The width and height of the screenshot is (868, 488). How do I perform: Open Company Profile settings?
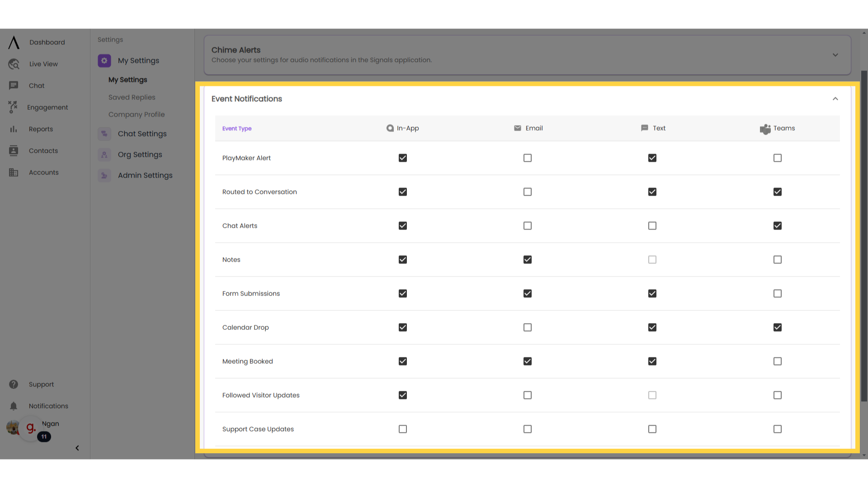coord(137,114)
